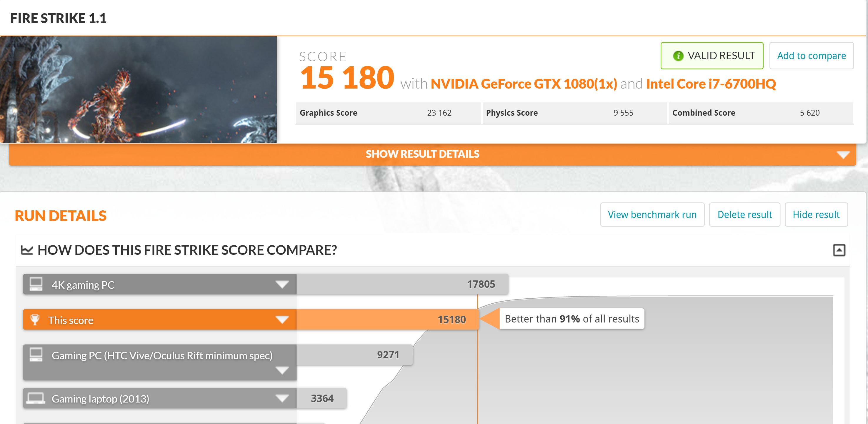Click the 17805 score bar
Viewport: 868px width, 424px height.
coord(402,285)
